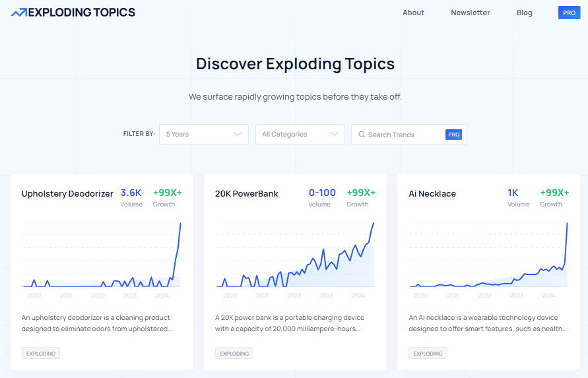Click the upholstery deodorizer description text
The height and width of the screenshot is (378, 588).
click(x=96, y=323)
